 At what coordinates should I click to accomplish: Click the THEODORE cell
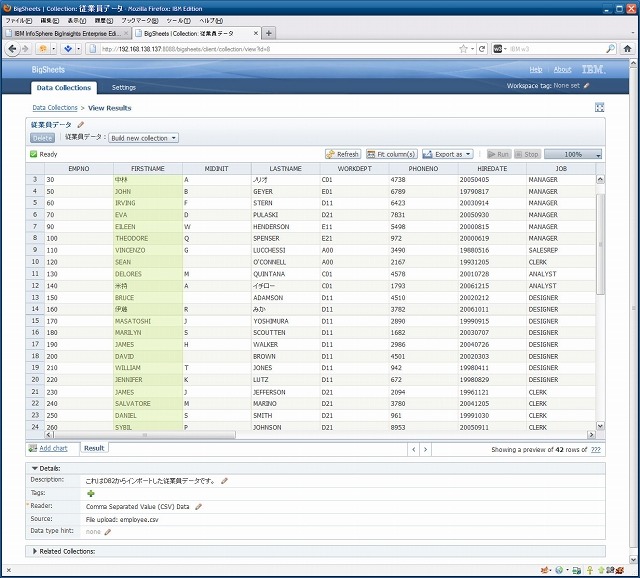click(148, 238)
